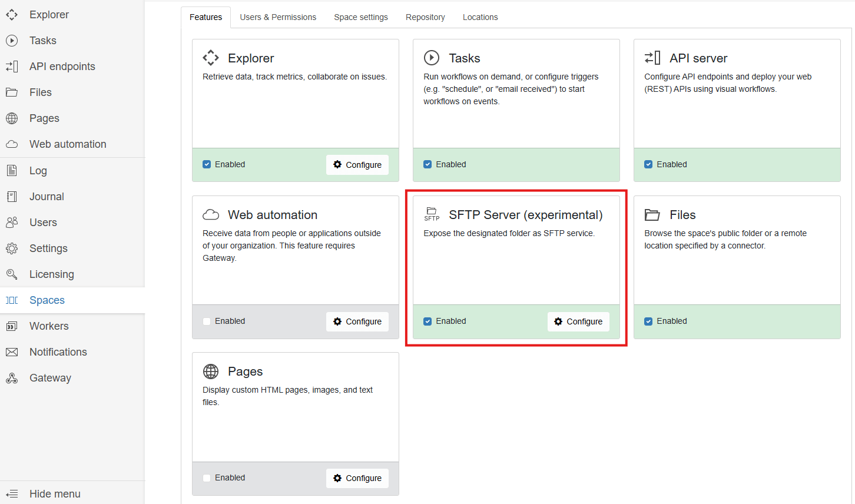Uncheck Enabled on the SFTP Server card
This screenshot has width=855, height=504.
pos(427,321)
